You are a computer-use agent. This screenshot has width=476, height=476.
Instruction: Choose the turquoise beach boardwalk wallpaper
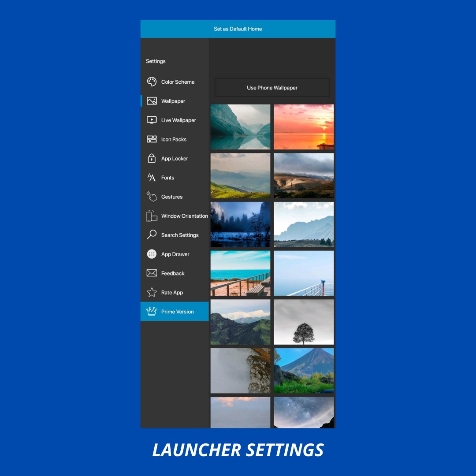(x=240, y=273)
